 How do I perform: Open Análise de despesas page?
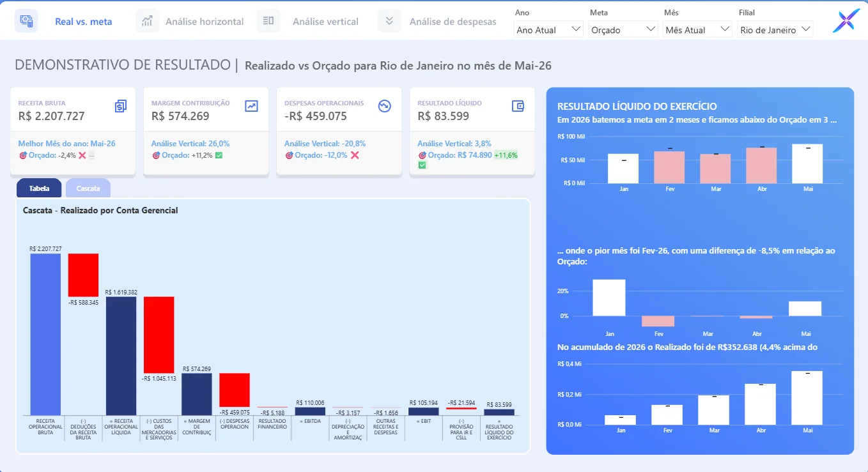coord(453,22)
